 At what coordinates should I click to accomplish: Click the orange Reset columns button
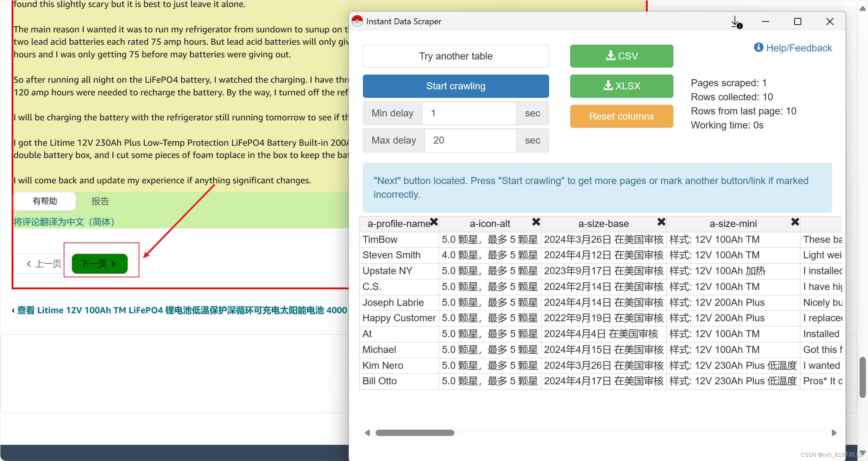pyautogui.click(x=621, y=116)
